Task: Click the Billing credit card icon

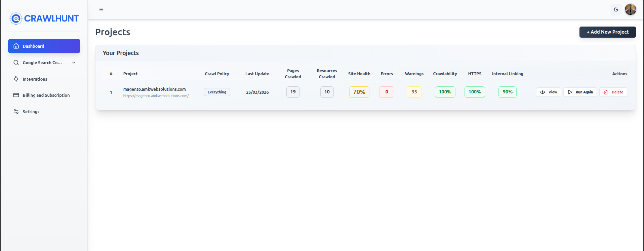Action: tap(16, 95)
